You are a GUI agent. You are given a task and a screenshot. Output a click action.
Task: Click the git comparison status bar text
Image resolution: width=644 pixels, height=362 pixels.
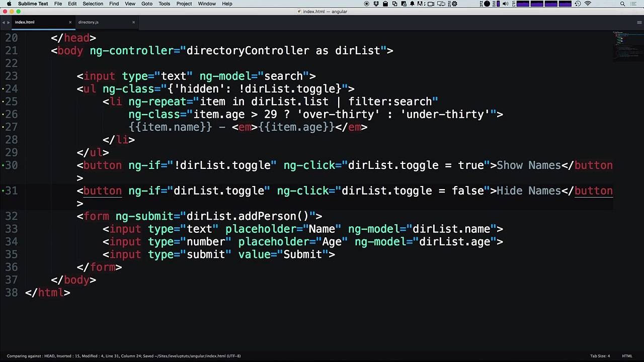point(124,356)
